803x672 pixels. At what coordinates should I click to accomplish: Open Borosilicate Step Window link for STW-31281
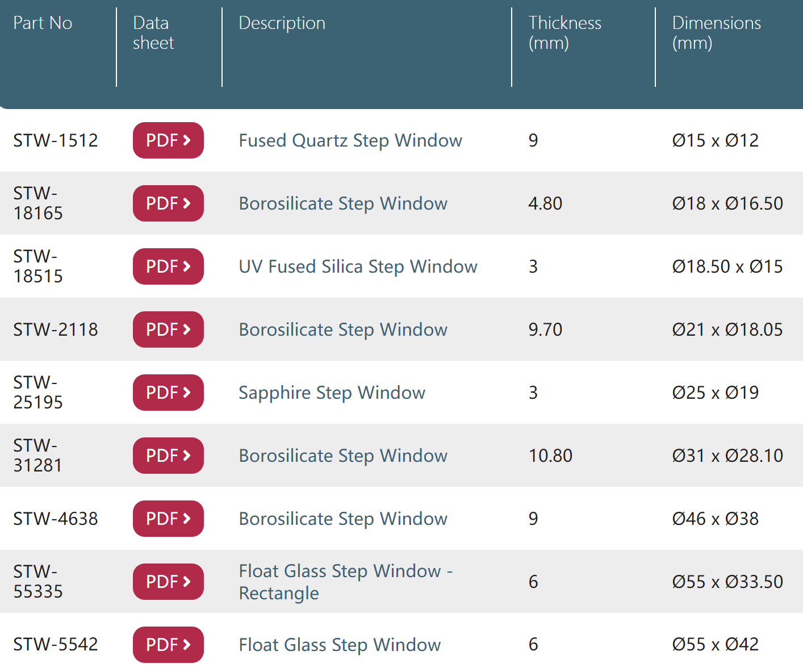343,456
